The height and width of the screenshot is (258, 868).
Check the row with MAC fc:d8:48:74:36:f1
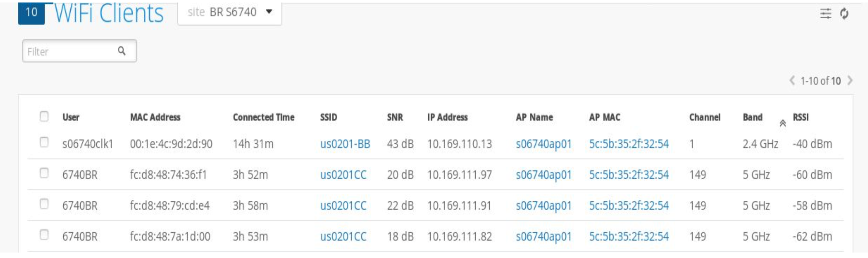(x=44, y=173)
